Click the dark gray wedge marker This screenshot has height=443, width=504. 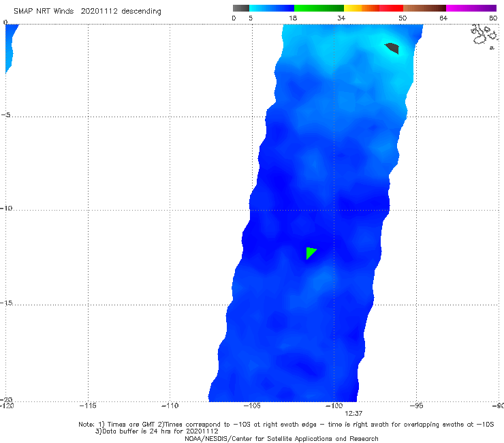tap(393, 48)
